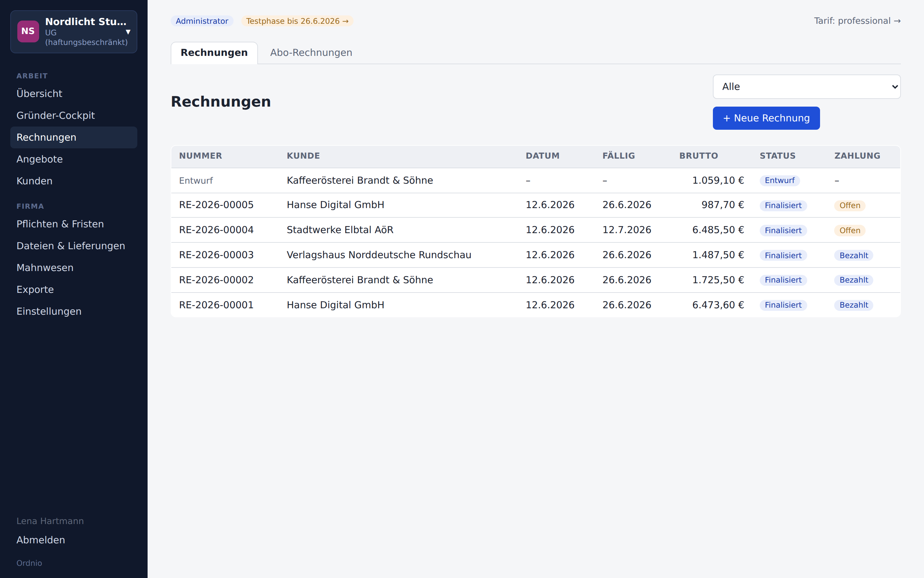Open the Tarif: professional link
Viewport: 924px width, 578px height.
pos(857,21)
